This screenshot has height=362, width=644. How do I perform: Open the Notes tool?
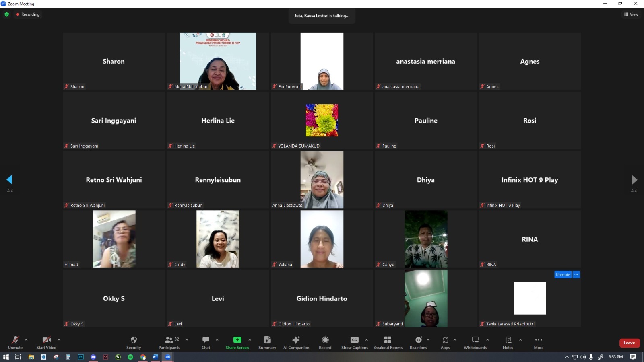[x=508, y=340]
